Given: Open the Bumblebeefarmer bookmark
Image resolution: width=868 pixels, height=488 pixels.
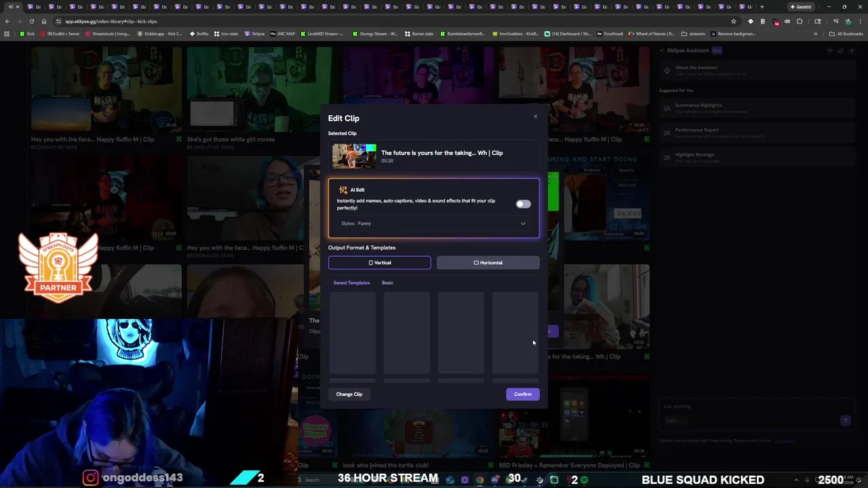Looking at the screenshot, I should tap(462, 34).
